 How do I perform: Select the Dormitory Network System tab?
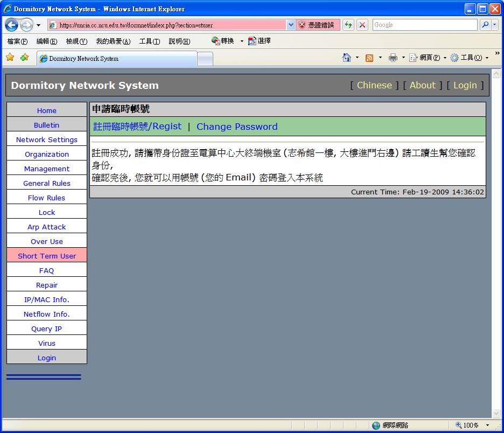pos(116,59)
